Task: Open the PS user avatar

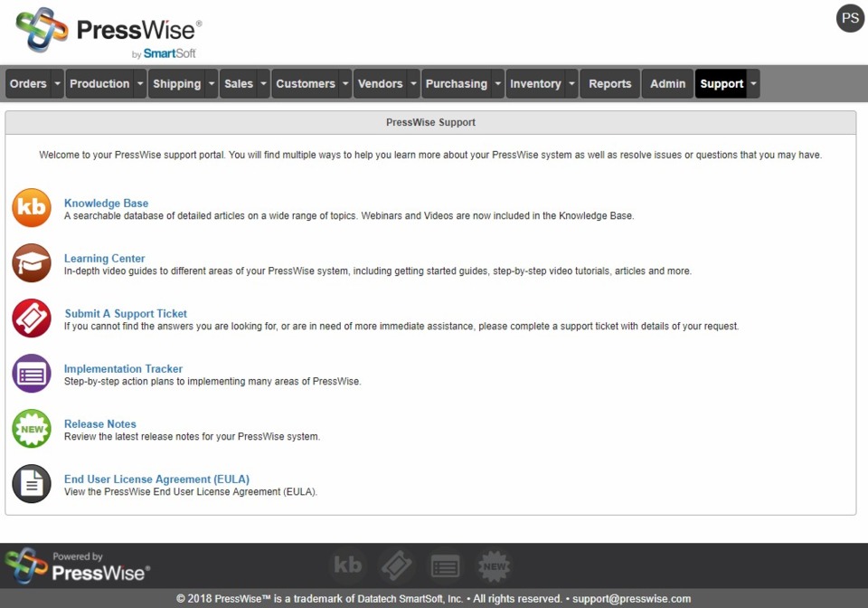Action: [850, 18]
